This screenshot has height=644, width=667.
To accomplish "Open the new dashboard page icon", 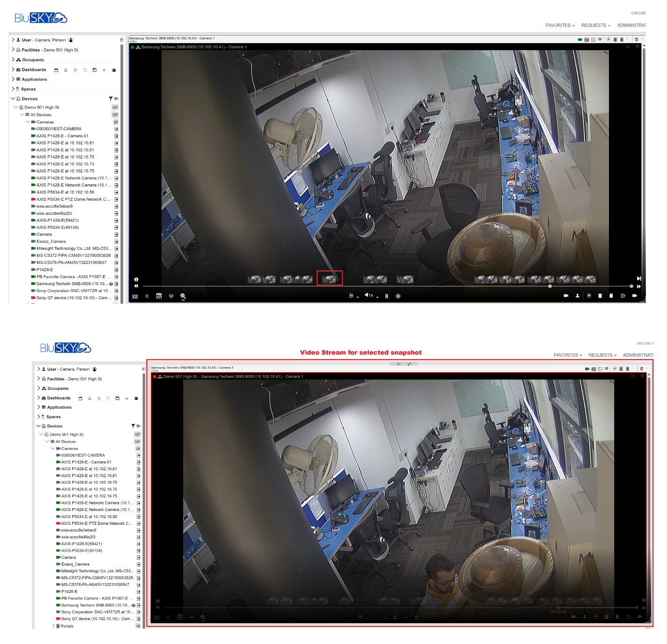I will click(85, 70).
